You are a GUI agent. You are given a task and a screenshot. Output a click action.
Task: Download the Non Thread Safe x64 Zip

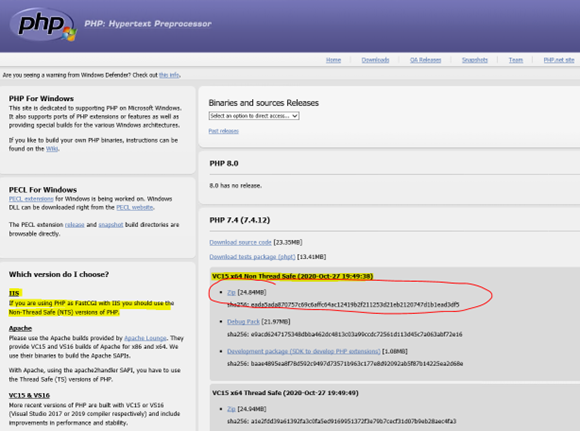[231, 292]
